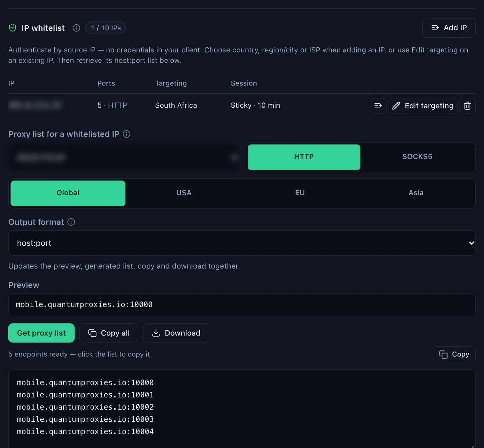The width and height of the screenshot is (484, 448).
Task: Click the mobile.quantumproxies.io:10002 line in the list
Action: (85, 407)
